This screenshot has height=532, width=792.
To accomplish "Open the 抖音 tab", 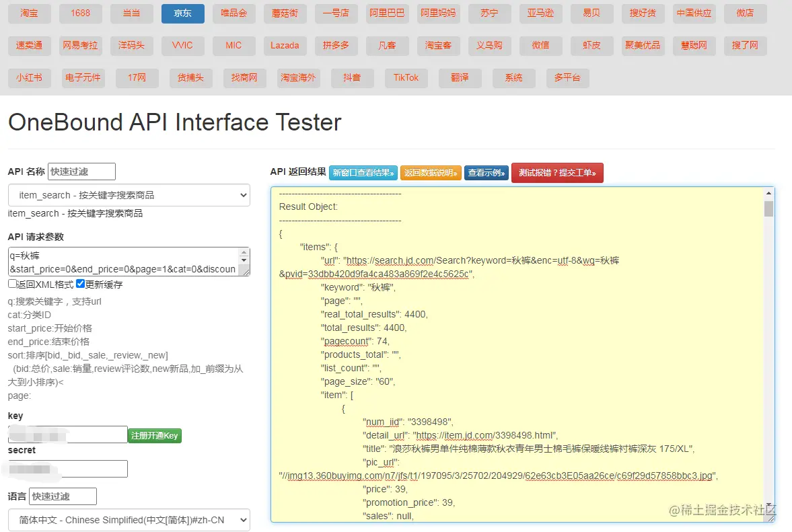I will pos(352,78).
